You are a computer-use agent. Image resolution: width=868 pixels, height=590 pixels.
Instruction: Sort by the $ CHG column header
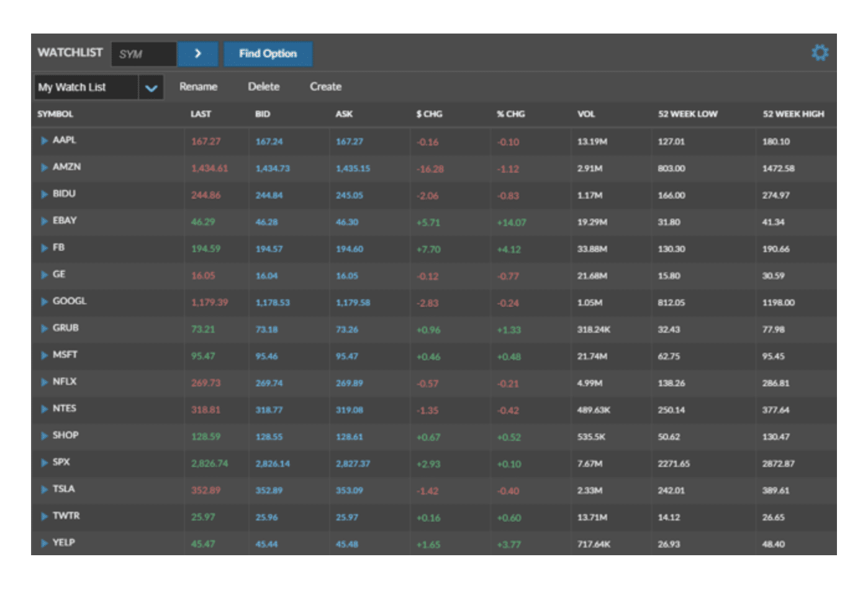point(429,114)
